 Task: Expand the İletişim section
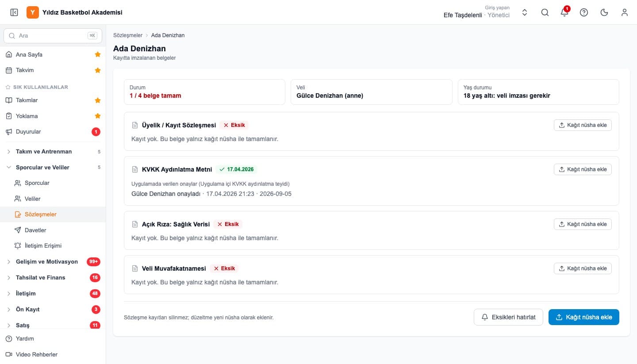pos(53,294)
